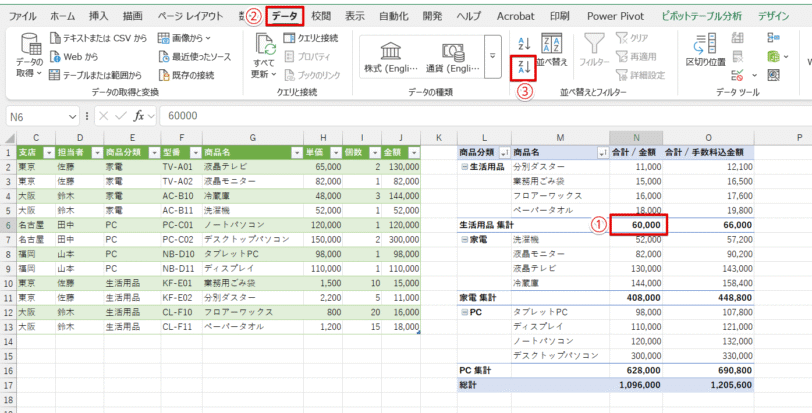Open the 支店 column filter dropdown
This screenshot has height=413, width=812.
tap(49, 153)
